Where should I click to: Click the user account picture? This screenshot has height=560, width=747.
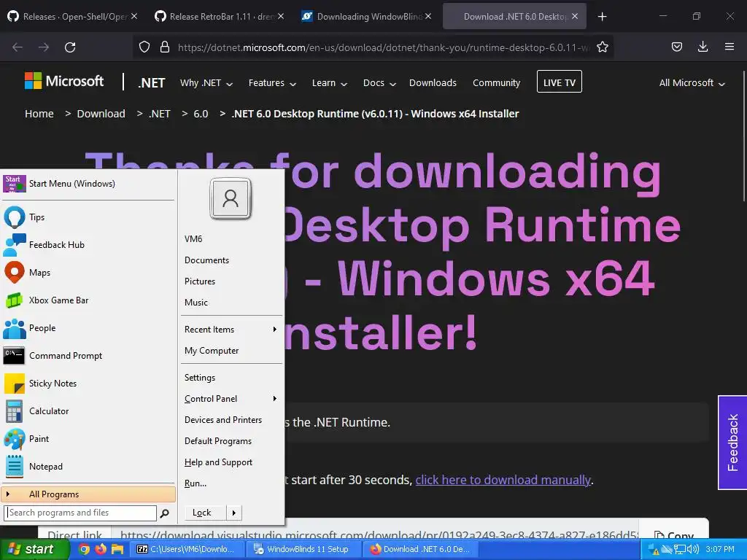[231, 198]
